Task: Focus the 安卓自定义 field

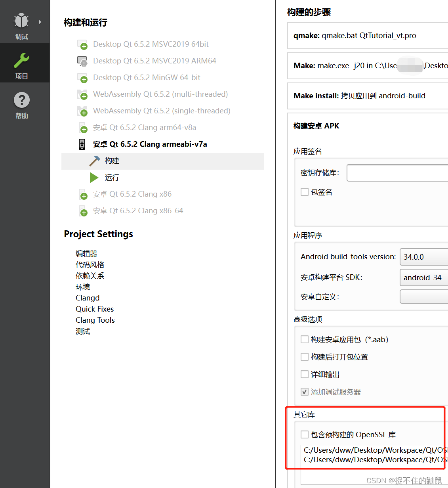Action: click(424, 297)
